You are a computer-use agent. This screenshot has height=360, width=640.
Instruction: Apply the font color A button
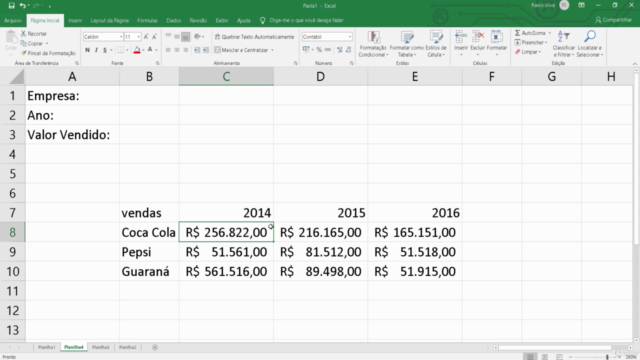coord(150,50)
